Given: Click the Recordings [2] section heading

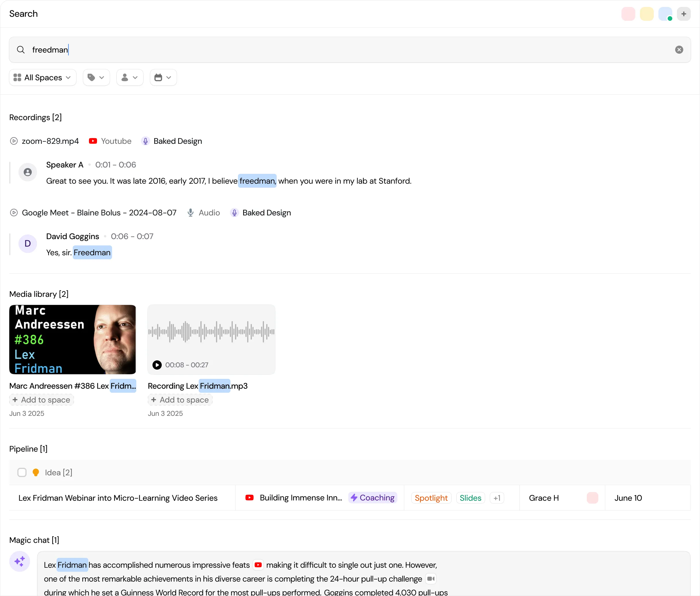Looking at the screenshot, I should coord(36,117).
